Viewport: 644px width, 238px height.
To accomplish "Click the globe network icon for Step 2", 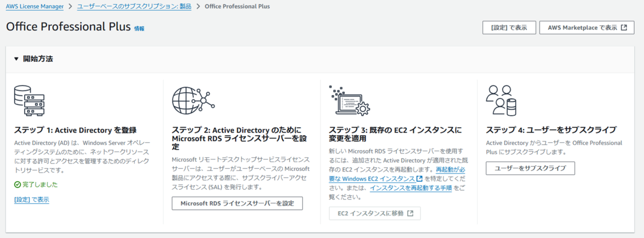I will [x=192, y=101].
